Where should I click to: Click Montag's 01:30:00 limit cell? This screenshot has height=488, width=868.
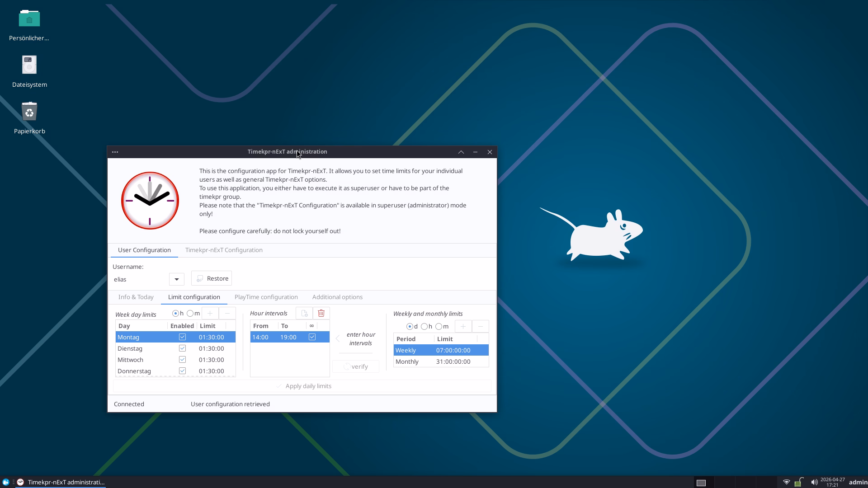[x=211, y=337]
